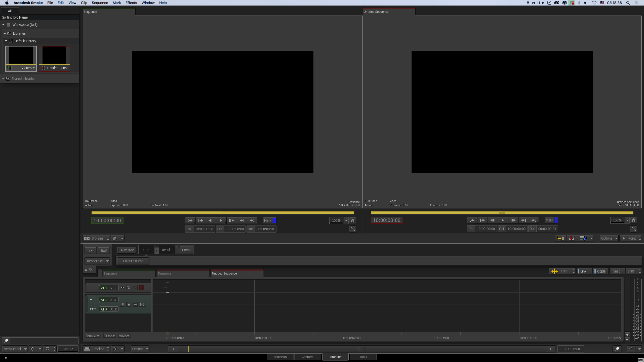Click the timeline minus zoom-out button
This screenshot has height=362, width=644.
coord(627,339)
